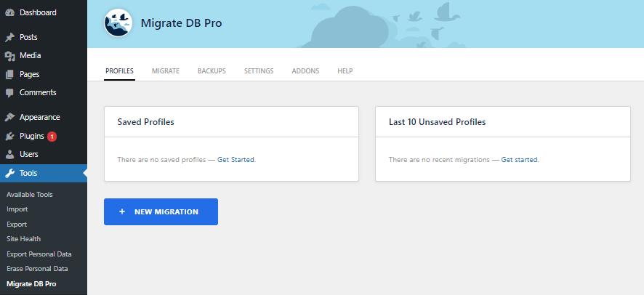Click the Appearance brush icon
This screenshot has width=644, height=295.
[x=10, y=117]
